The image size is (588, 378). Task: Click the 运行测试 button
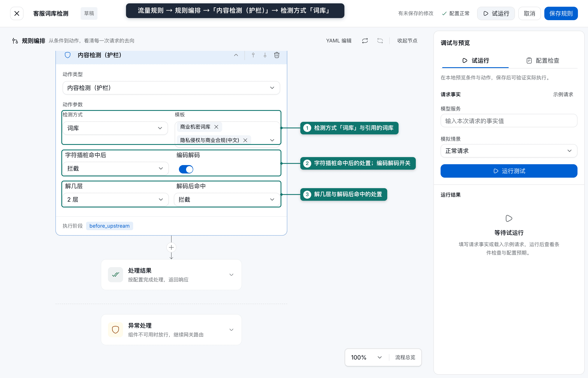[x=509, y=171]
